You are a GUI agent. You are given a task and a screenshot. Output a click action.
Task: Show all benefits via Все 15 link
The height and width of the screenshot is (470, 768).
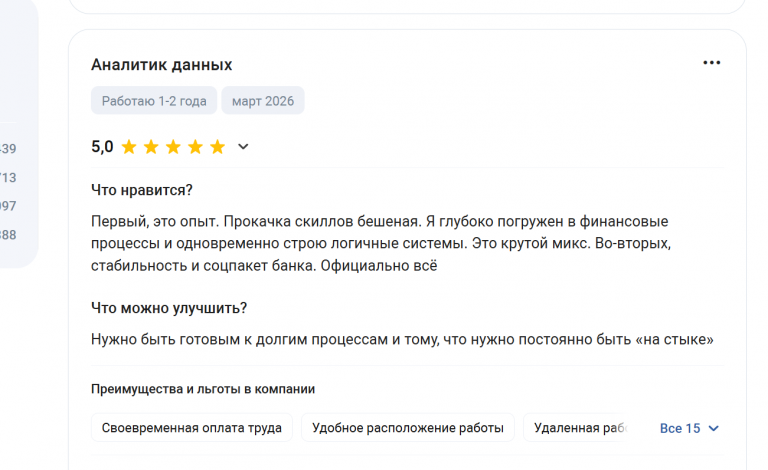(x=680, y=428)
